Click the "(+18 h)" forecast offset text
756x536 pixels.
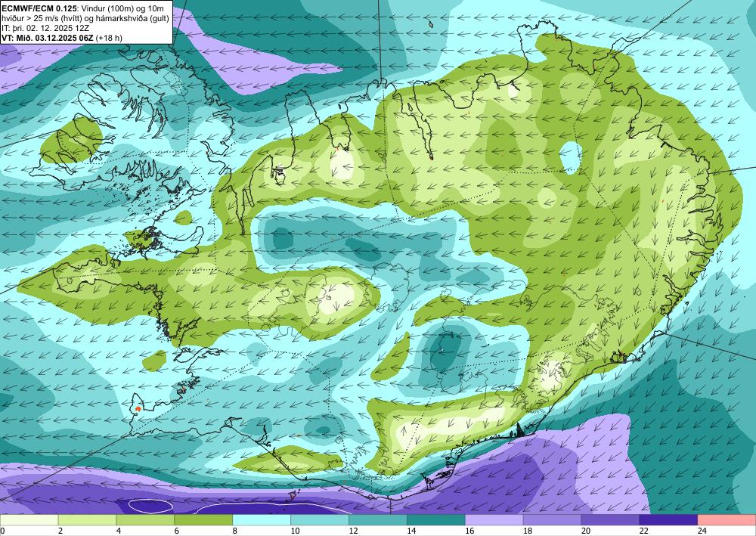[109, 38]
